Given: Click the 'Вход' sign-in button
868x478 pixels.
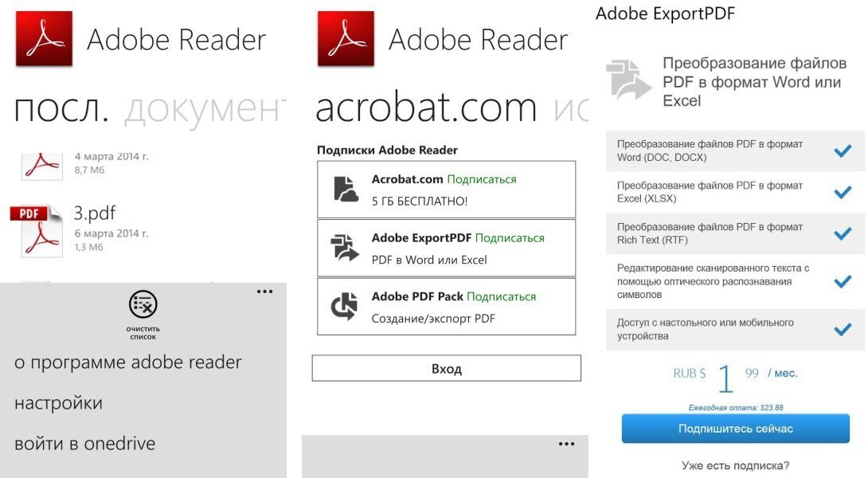Looking at the screenshot, I should [446, 368].
